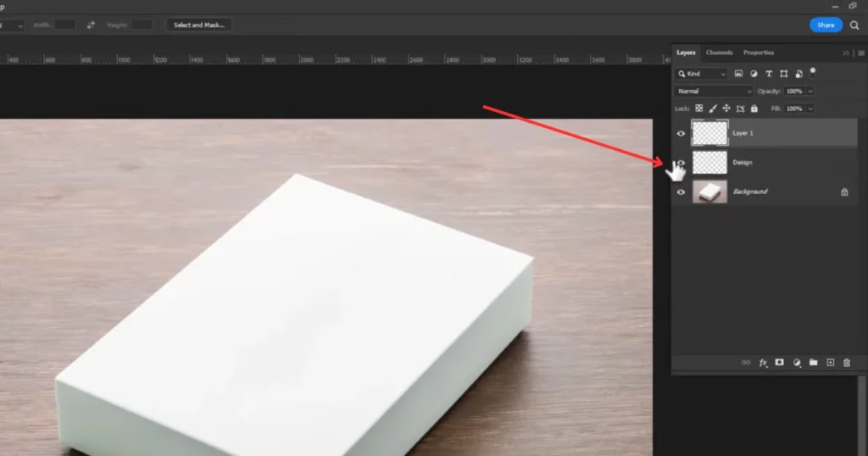Click the Design layer name
The width and height of the screenshot is (868, 456).
[x=743, y=163]
